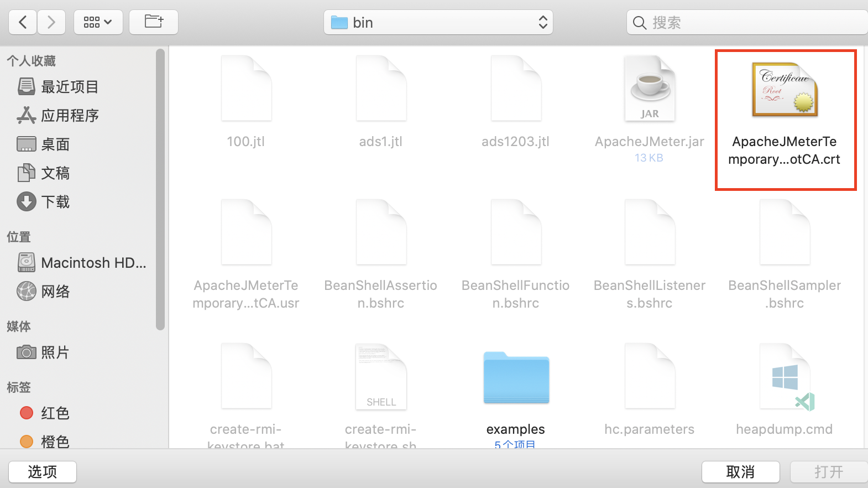Select the create-rmi-keystore.bat file icon
This screenshot has height=488, width=868.
pyautogui.click(x=247, y=376)
